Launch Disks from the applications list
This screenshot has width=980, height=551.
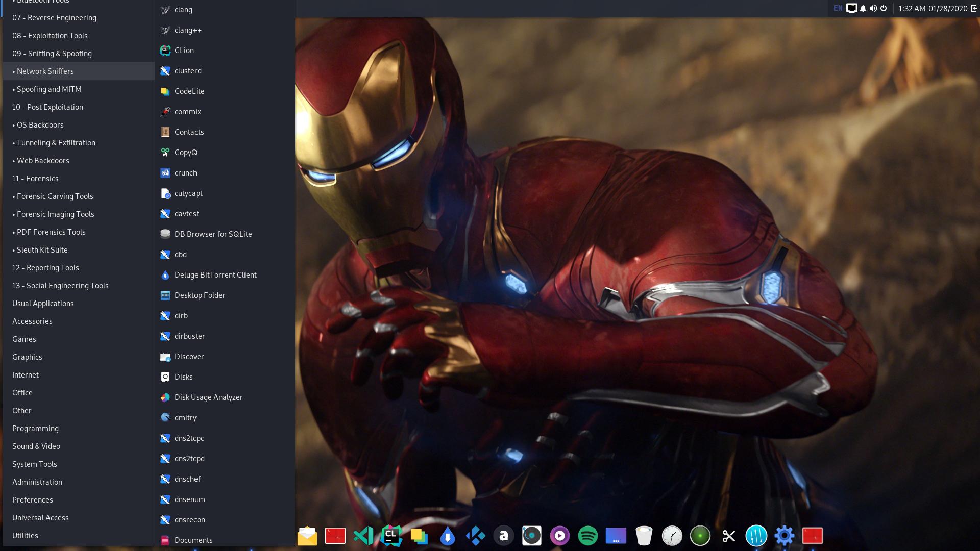tap(225, 377)
